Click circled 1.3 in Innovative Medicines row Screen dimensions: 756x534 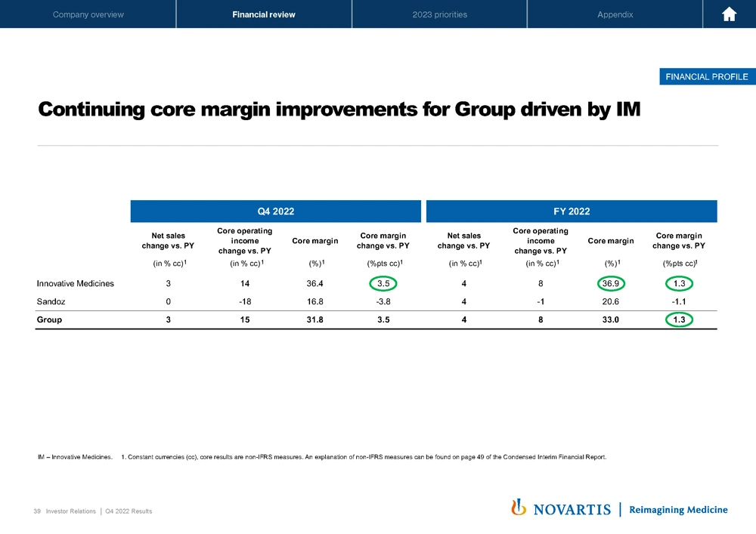click(679, 283)
